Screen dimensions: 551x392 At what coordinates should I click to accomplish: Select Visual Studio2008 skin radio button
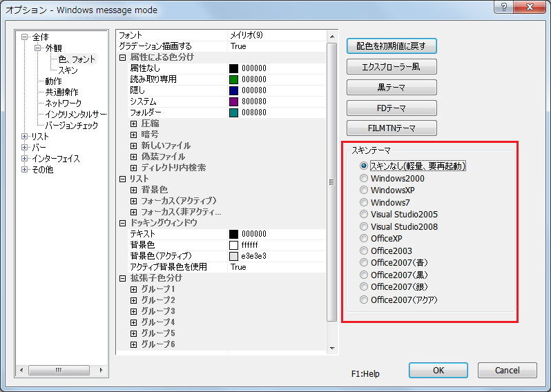(x=364, y=227)
